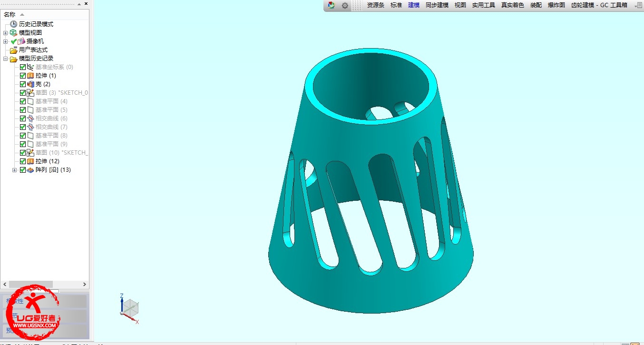Click navigator horizontal scrollbar right arrow
644x345 pixels.
[x=85, y=284]
